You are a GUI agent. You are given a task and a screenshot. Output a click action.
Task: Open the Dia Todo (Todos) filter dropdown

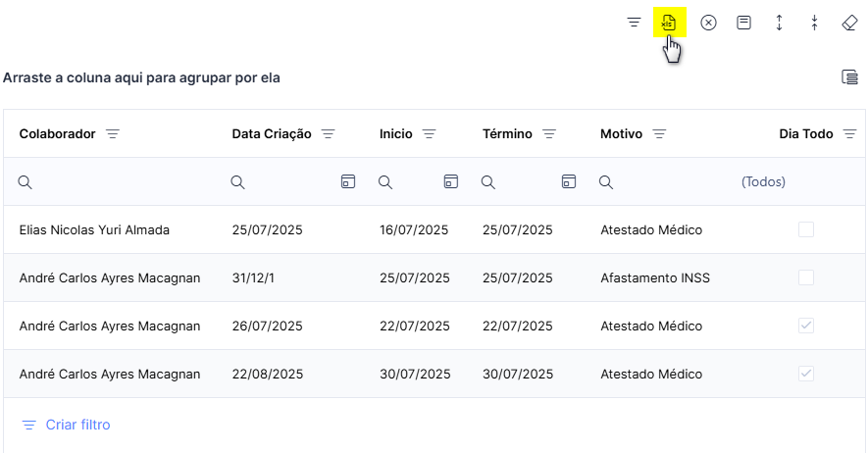pos(763,182)
